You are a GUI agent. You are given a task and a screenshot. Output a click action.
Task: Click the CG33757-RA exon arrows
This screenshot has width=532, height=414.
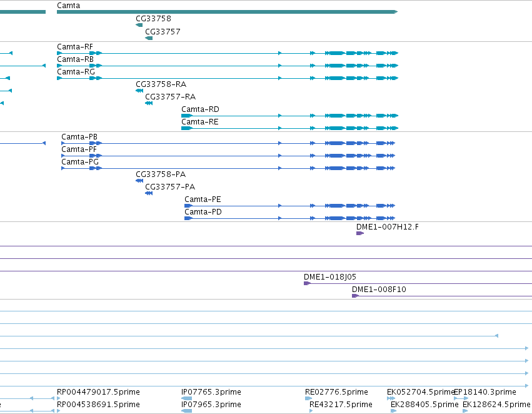click(x=149, y=103)
